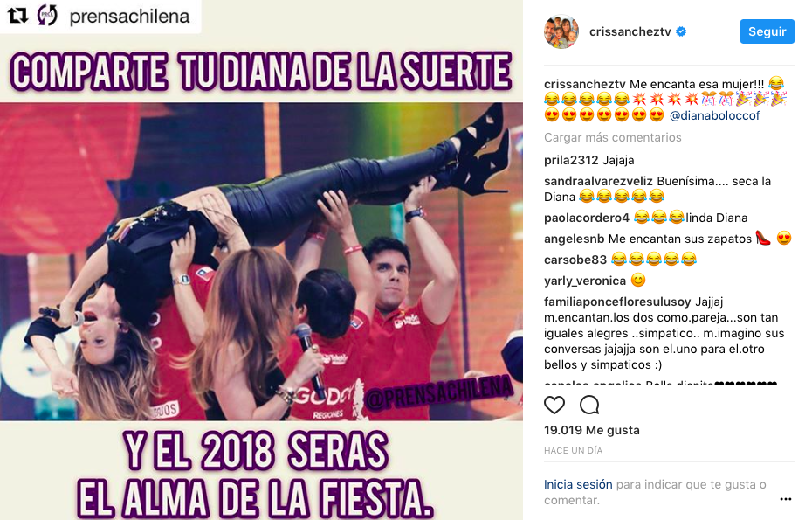Click the post photo of Diana being lifted
Screen dimensions: 812x520
[x=261, y=260]
